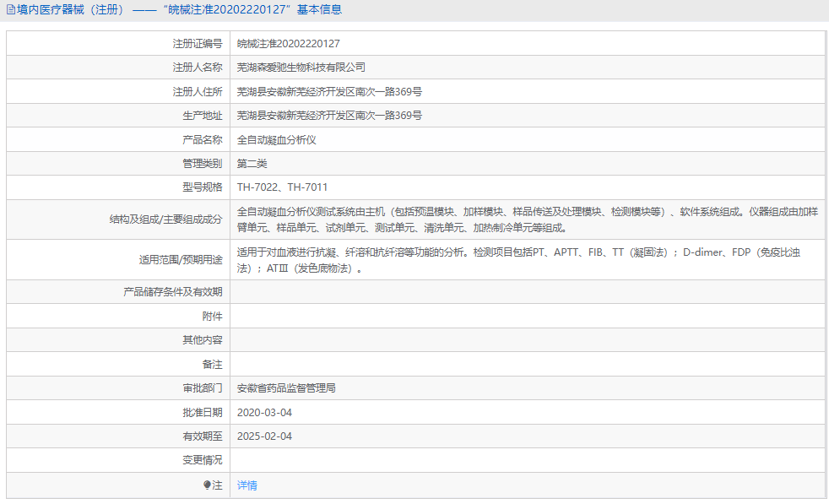The image size is (829, 504).
Task: Click the 适用范围/预期用途 label
Action: 181,260
